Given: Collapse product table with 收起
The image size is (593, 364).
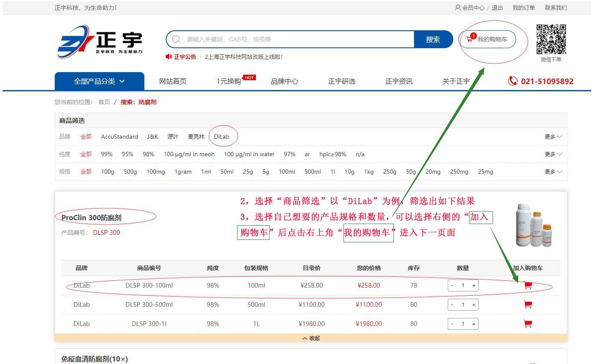Looking at the screenshot, I should [x=311, y=338].
